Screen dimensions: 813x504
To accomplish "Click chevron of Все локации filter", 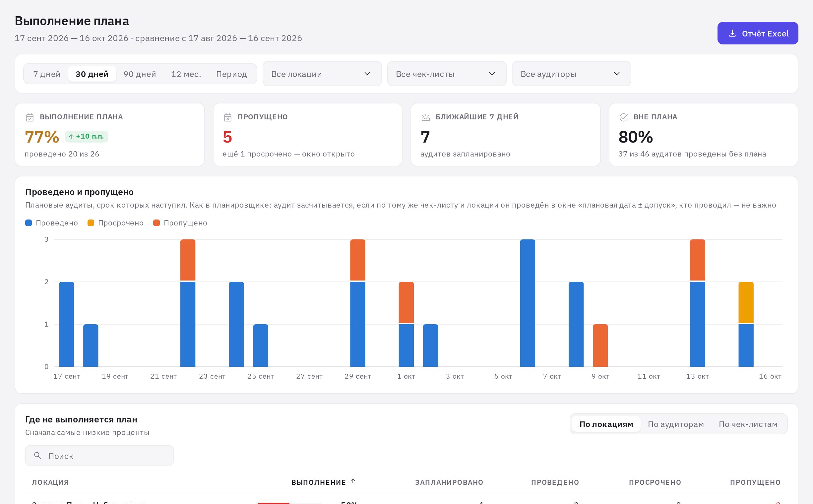I will coord(367,74).
